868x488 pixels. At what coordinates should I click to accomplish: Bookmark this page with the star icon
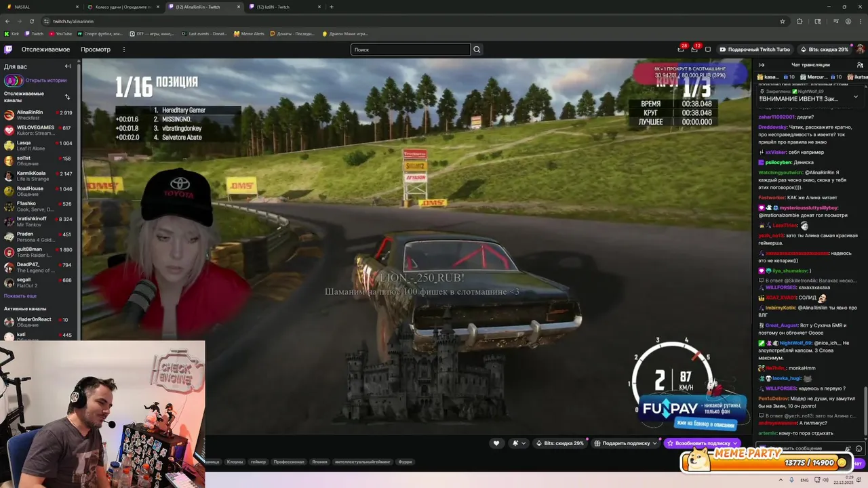coord(783,21)
